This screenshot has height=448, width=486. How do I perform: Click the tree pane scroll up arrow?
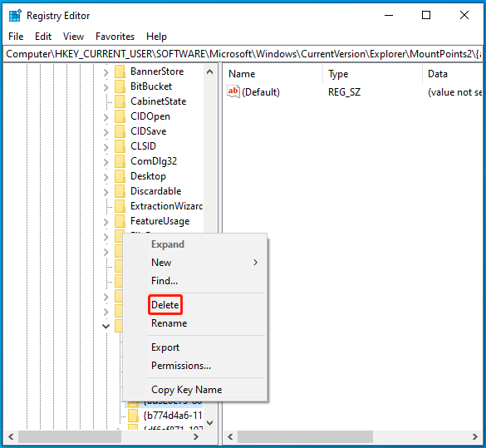click(210, 72)
